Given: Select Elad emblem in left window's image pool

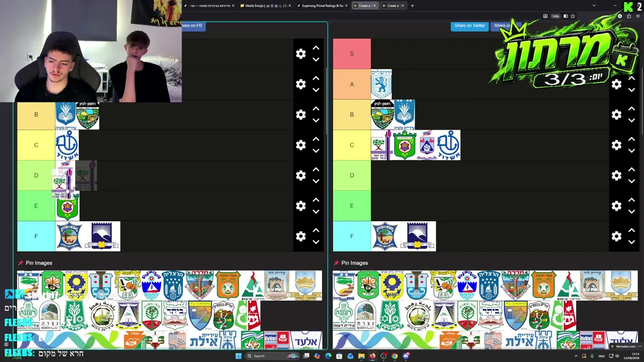Looking at the screenshot, I should [x=306, y=340].
